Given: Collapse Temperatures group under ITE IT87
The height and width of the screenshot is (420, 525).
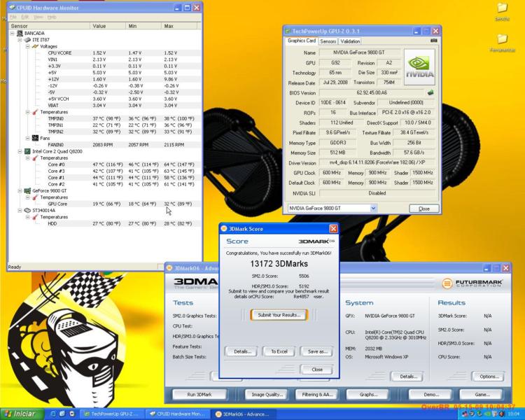Looking at the screenshot, I should click(28, 112).
